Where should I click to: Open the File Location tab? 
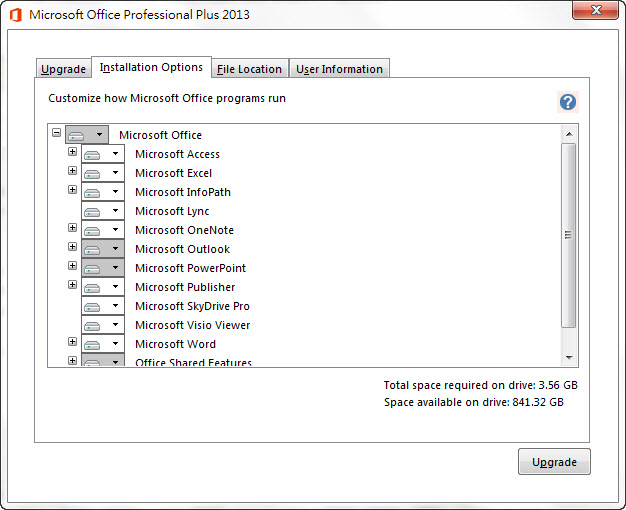pos(249,69)
